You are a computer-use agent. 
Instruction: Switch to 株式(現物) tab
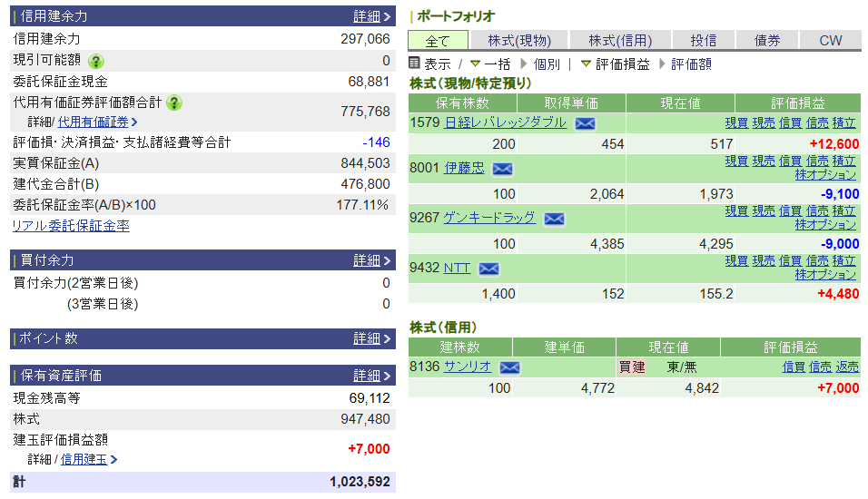point(518,40)
